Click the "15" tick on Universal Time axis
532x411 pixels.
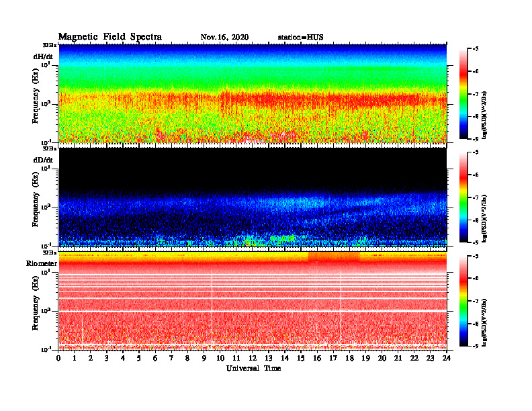[301, 359]
